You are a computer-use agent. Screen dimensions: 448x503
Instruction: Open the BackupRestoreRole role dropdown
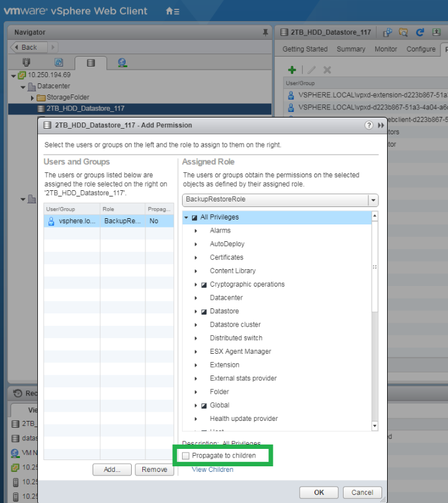pyautogui.click(x=373, y=200)
